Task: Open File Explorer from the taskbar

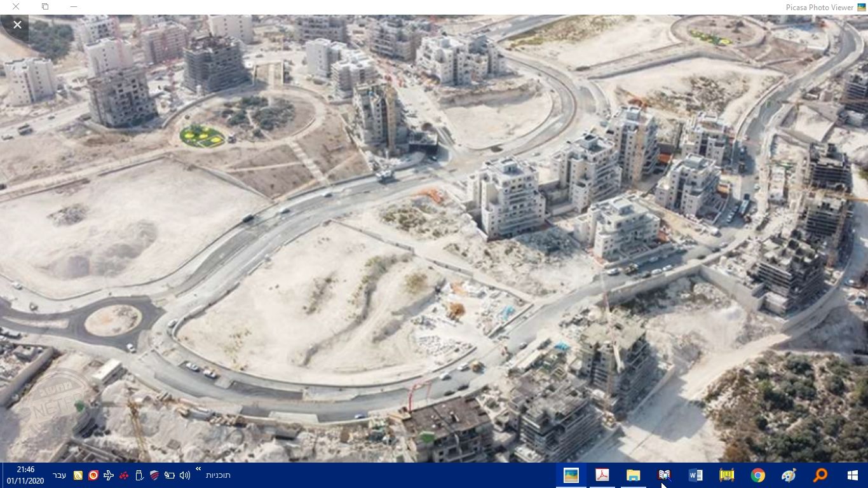Action: pos(633,475)
